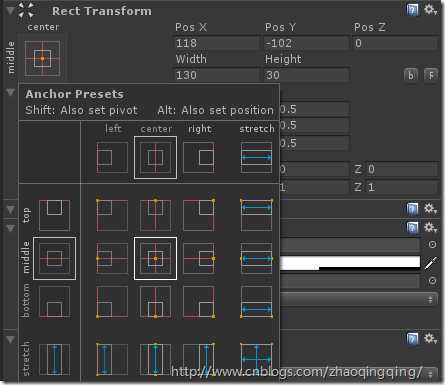Select the top right anchor preset
This screenshot has height=385, width=445.
pos(199,215)
